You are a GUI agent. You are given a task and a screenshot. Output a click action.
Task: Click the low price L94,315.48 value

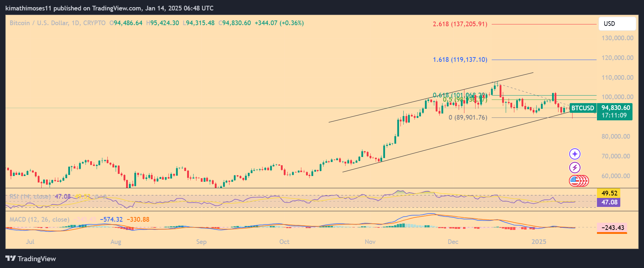point(199,23)
